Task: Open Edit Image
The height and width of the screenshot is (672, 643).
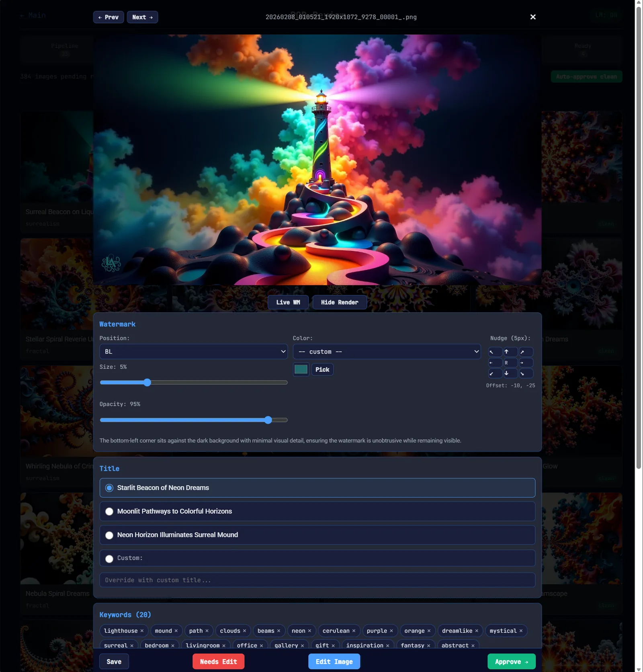Action: pyautogui.click(x=334, y=662)
